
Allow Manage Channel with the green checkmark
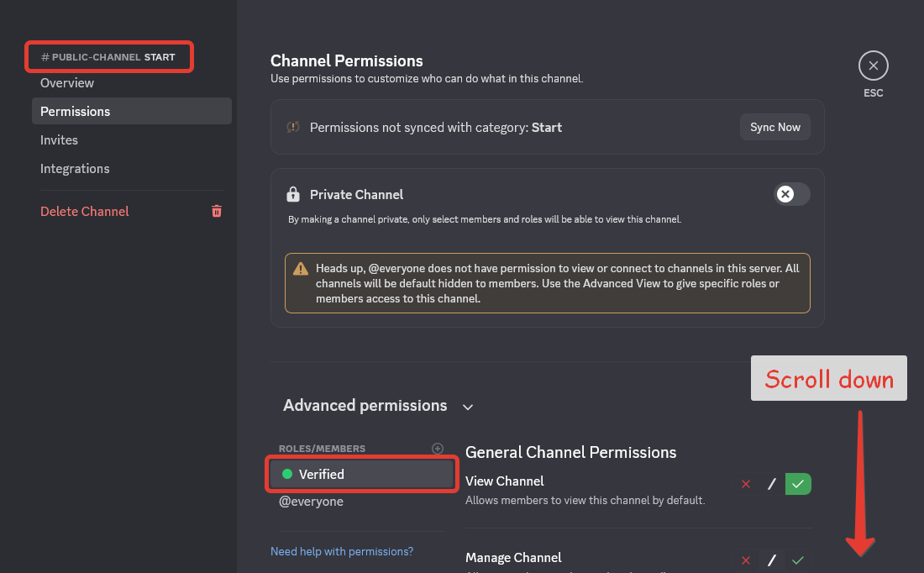pyautogui.click(x=798, y=560)
